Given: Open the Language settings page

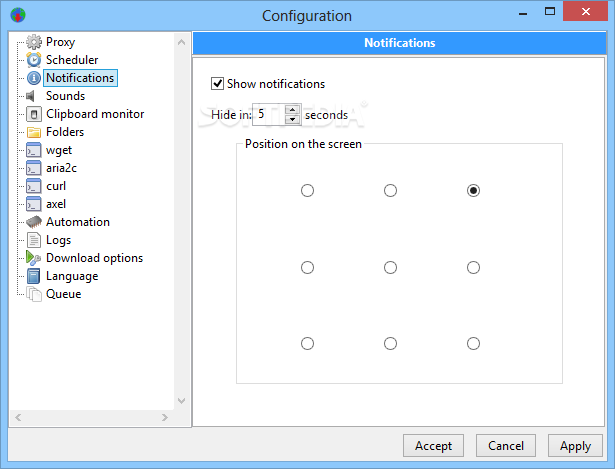Looking at the screenshot, I should 72,276.
